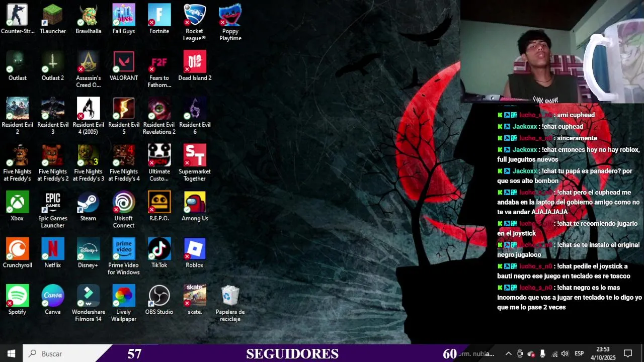Open the network status tray icon

click(x=554, y=354)
